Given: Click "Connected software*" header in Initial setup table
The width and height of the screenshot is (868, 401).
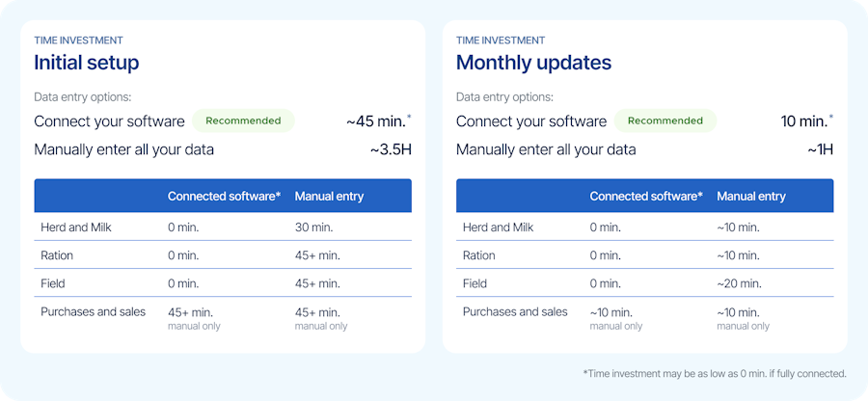Looking at the screenshot, I should [x=225, y=197].
